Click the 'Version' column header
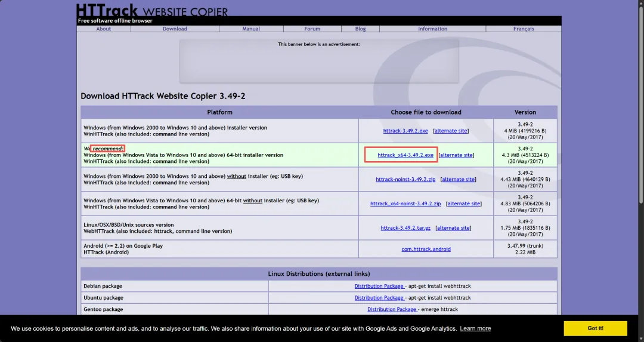The height and width of the screenshot is (342, 644). (525, 112)
